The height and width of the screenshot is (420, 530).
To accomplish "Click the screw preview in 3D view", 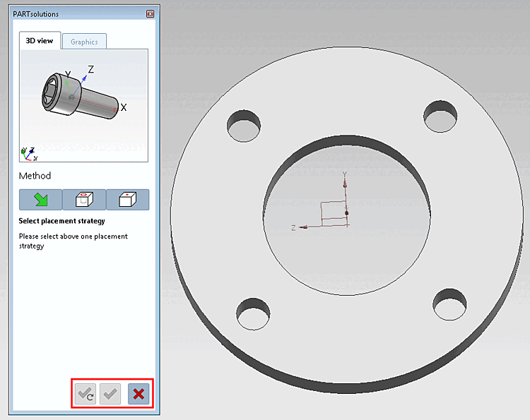I will [x=80, y=96].
